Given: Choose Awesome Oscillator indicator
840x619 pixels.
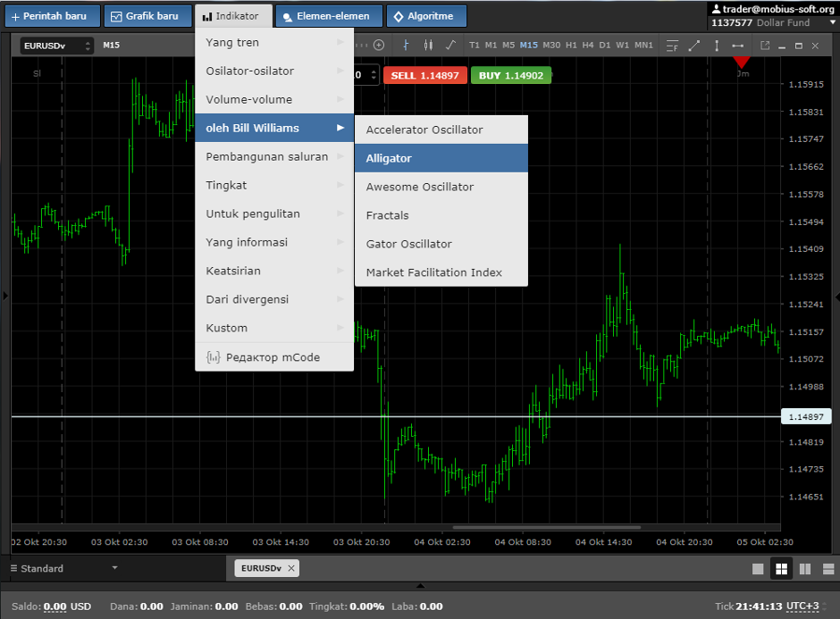Looking at the screenshot, I should pyautogui.click(x=441, y=187).
